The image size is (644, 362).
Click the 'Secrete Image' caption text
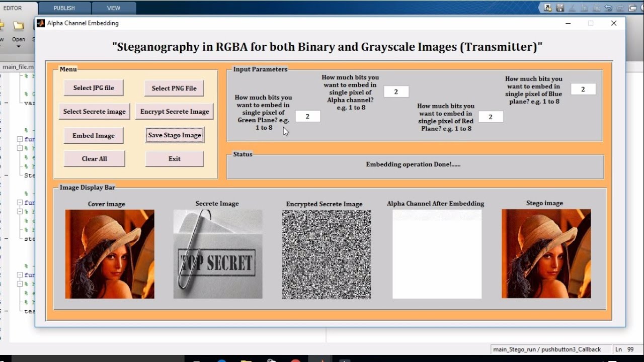[x=217, y=204]
